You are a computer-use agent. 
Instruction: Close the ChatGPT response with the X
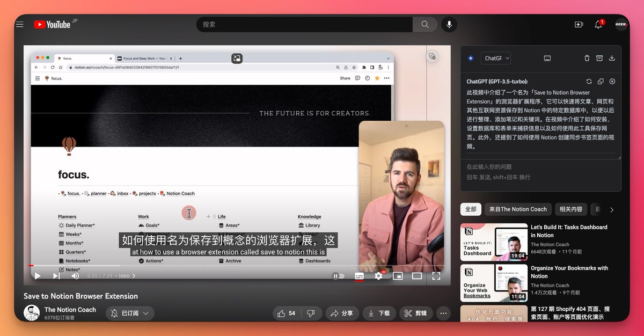(612, 82)
